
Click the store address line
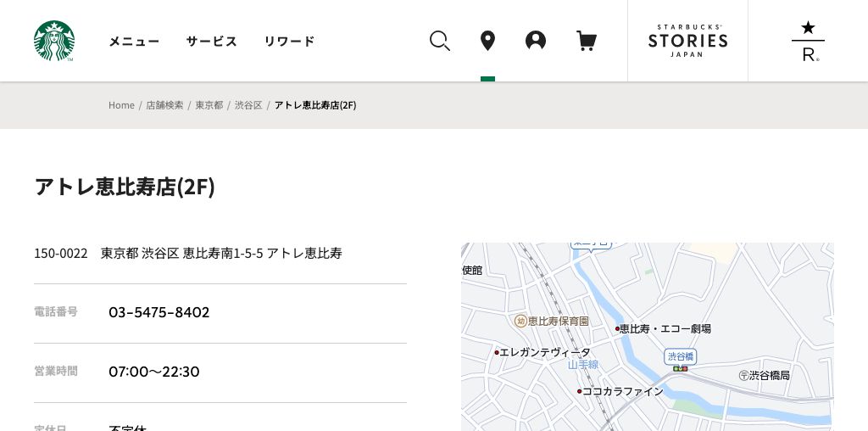pos(188,253)
